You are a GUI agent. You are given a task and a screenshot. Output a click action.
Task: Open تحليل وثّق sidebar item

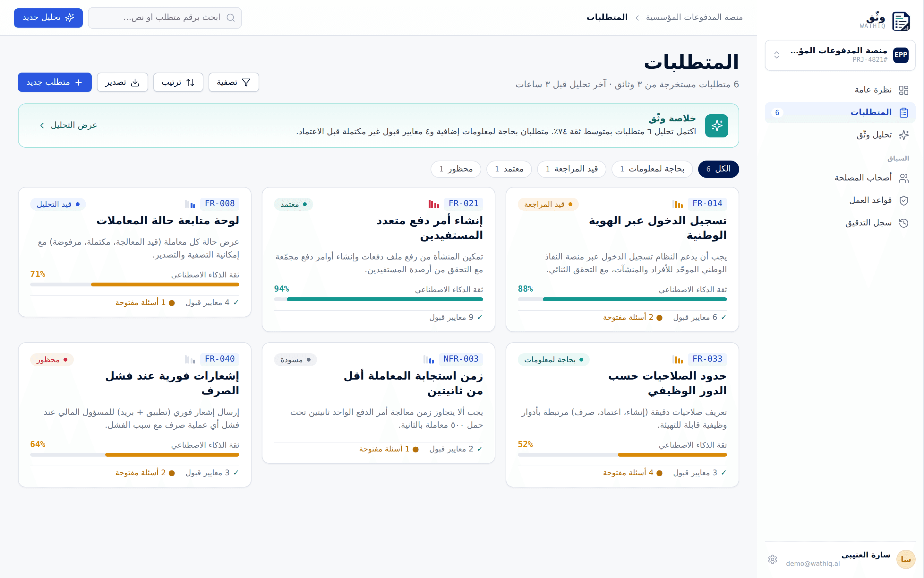840,135
